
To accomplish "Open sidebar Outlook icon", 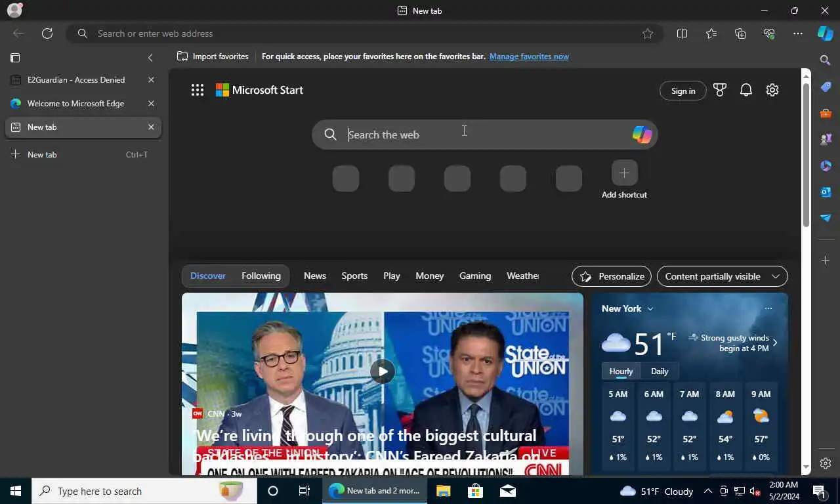I will (x=826, y=192).
